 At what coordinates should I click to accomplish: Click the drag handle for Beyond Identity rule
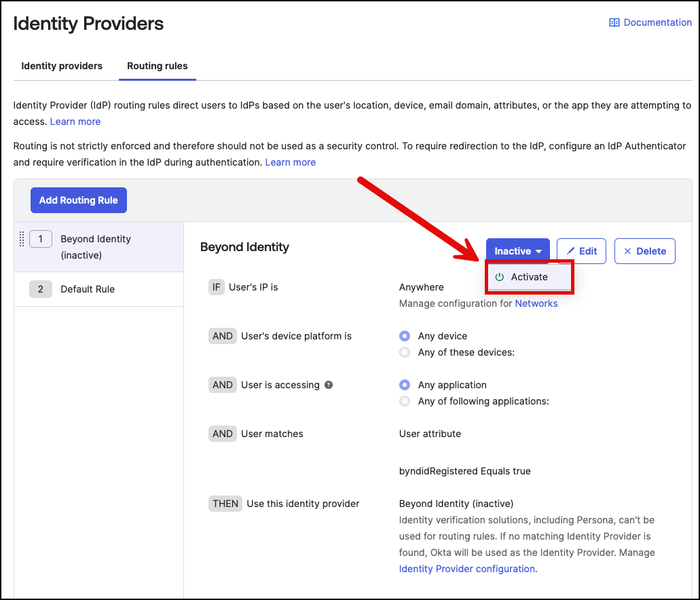coord(22,240)
